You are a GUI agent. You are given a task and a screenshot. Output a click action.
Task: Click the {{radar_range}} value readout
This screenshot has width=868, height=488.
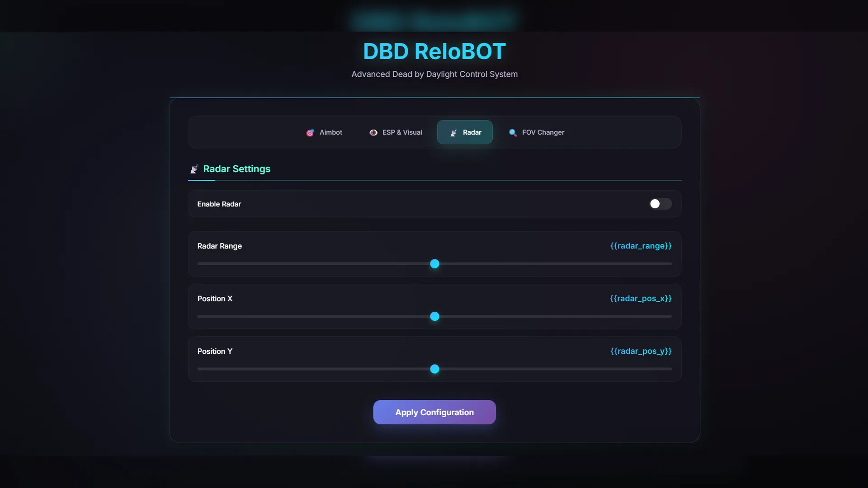point(641,246)
